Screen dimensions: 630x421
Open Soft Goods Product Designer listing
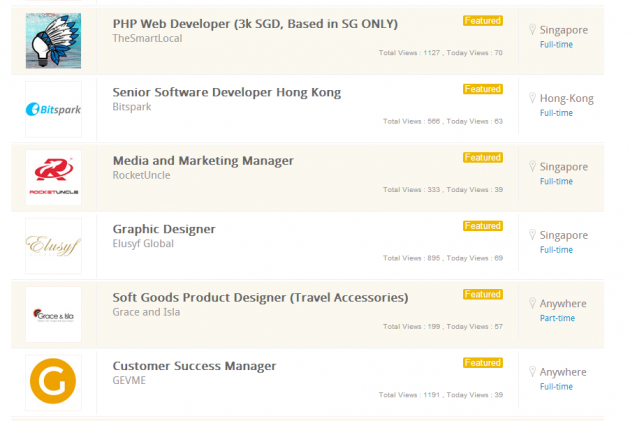tap(260, 297)
